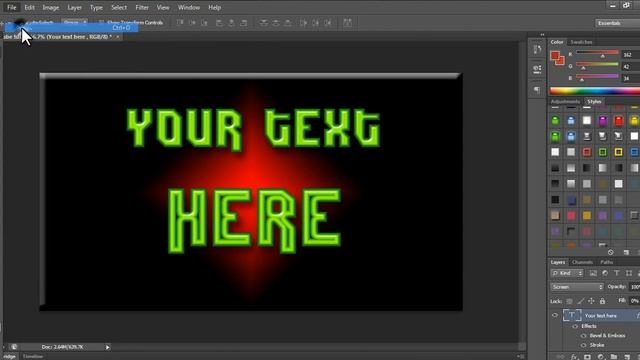This screenshot has height=360, width=640.
Task: Switch to the Styles tab
Action: (594, 102)
